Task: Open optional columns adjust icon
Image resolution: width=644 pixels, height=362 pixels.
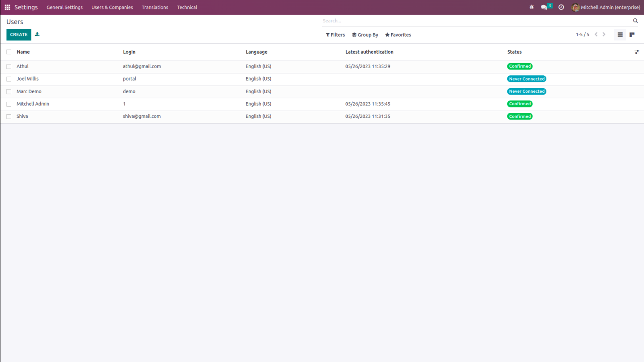Action: coord(637,52)
